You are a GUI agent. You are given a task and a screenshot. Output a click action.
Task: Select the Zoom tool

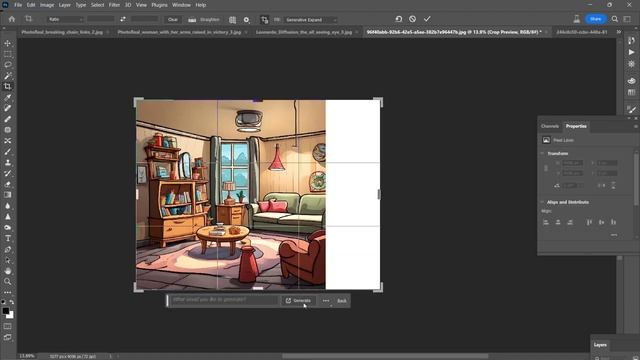point(7,282)
